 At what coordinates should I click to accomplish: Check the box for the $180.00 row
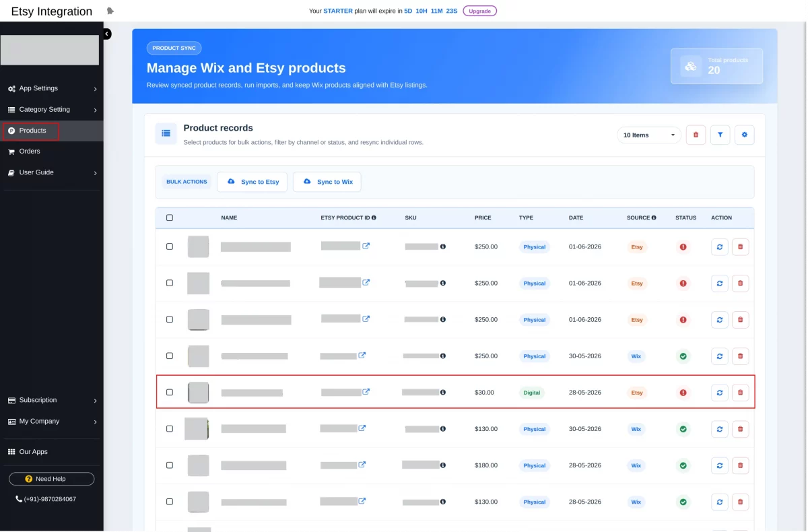point(170,465)
